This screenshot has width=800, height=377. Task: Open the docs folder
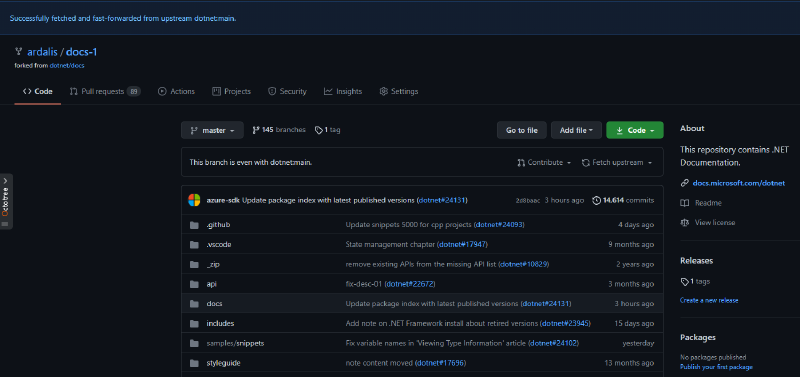coord(214,304)
